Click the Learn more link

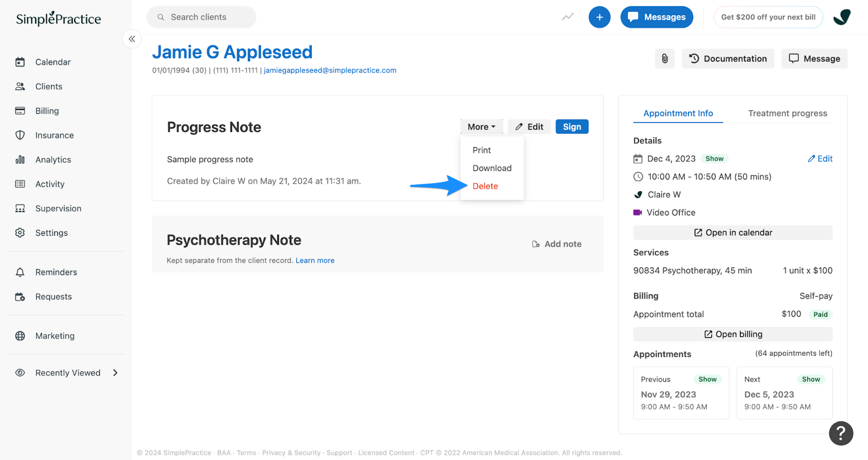(315, 260)
